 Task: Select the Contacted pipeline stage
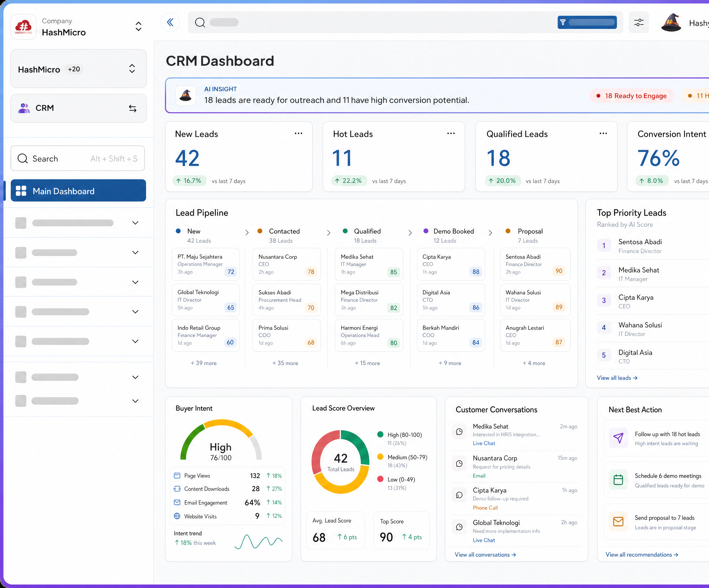click(x=284, y=231)
